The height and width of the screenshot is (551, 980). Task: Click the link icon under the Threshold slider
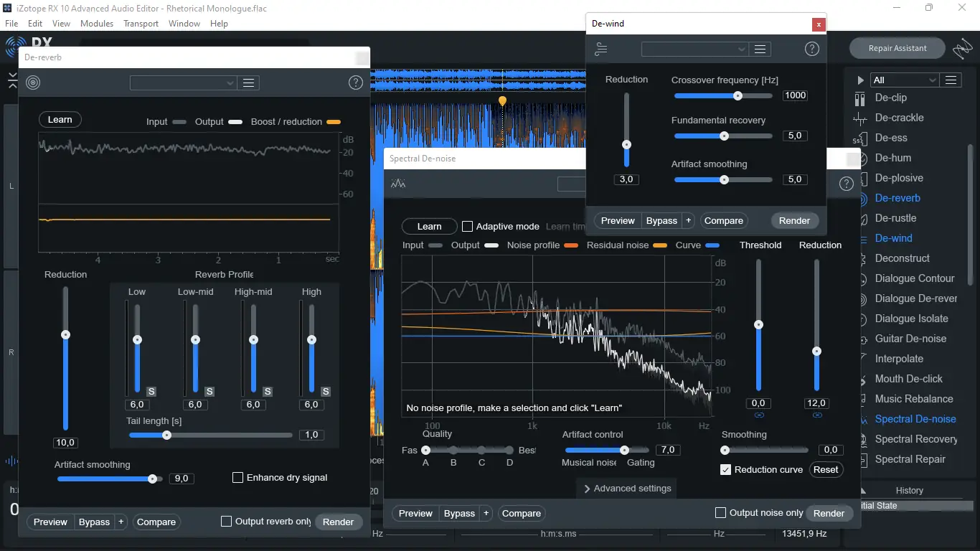758,415
